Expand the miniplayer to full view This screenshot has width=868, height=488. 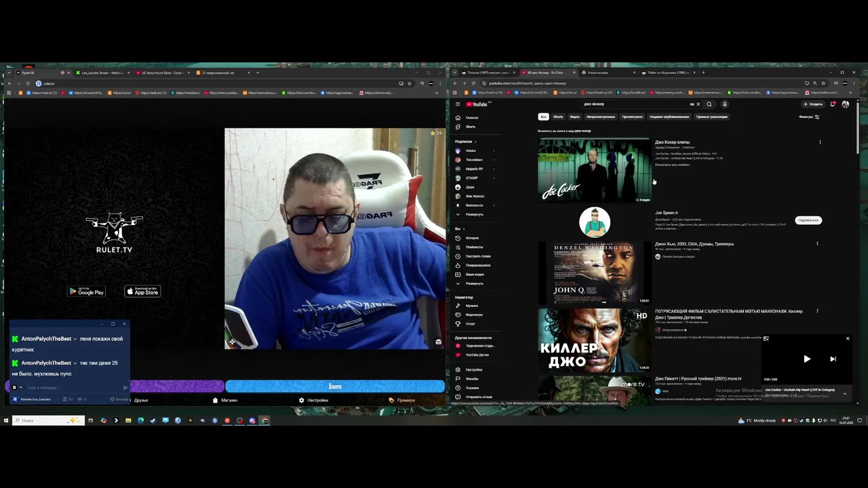(766, 338)
